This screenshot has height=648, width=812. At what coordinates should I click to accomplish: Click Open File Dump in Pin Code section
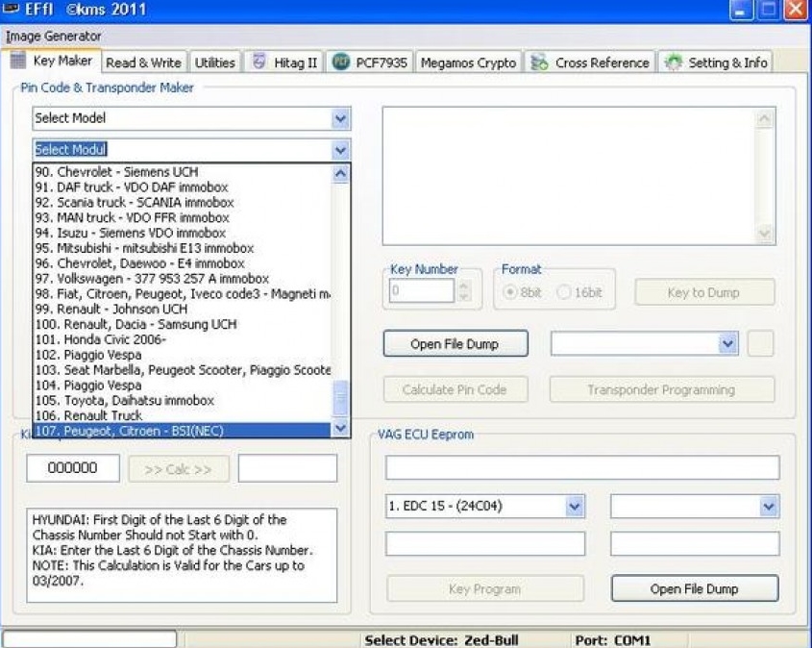[x=455, y=343]
